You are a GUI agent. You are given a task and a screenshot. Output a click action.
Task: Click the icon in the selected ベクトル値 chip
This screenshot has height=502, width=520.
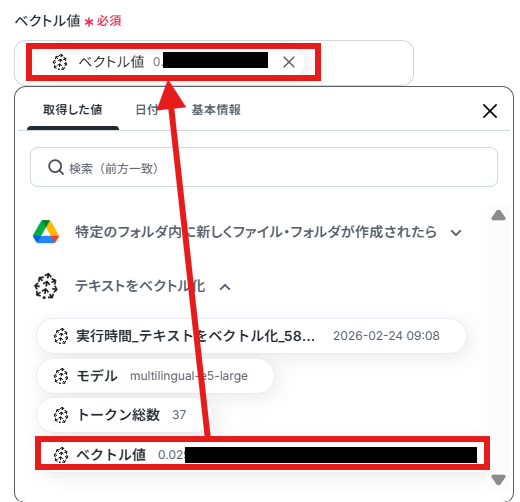[x=60, y=62]
